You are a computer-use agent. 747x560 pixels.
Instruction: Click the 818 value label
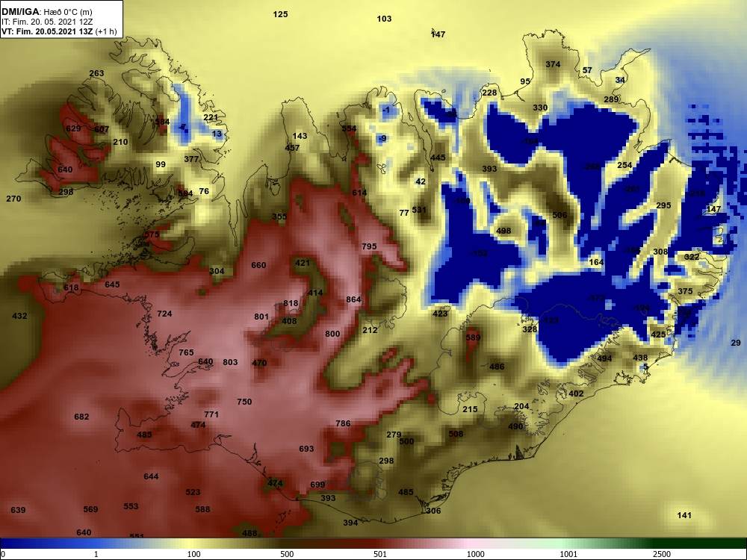coord(291,303)
